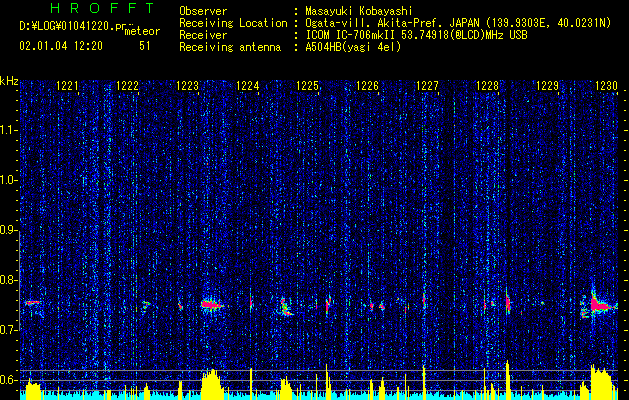Click the 0.7 kHz axis label

(9, 330)
